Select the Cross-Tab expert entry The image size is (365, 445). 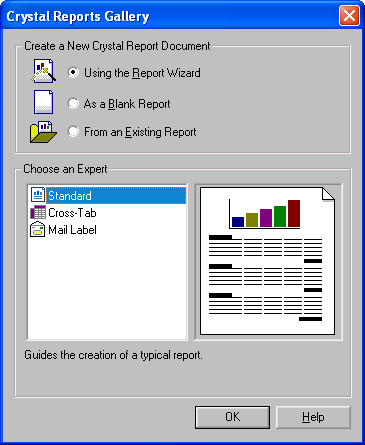72,213
